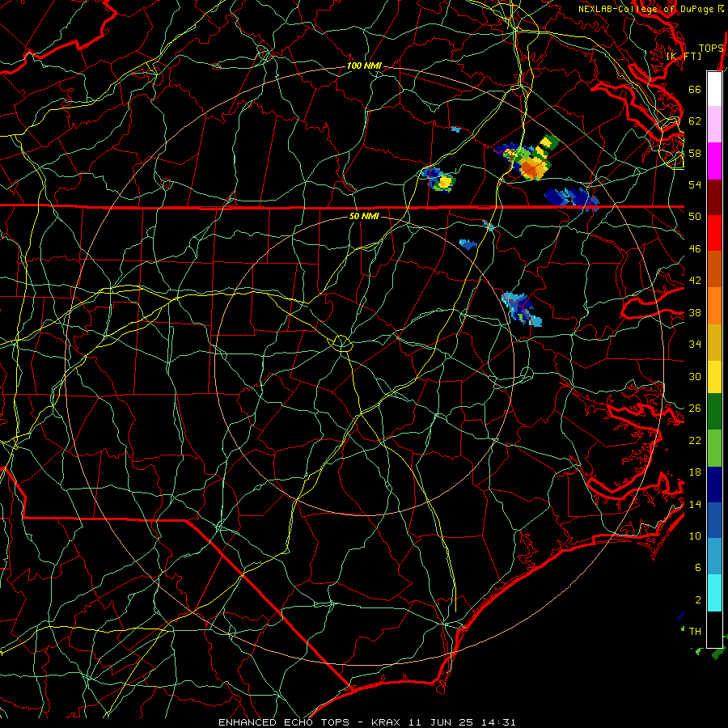
Task: Click the legend value 66
Action: tap(695, 89)
